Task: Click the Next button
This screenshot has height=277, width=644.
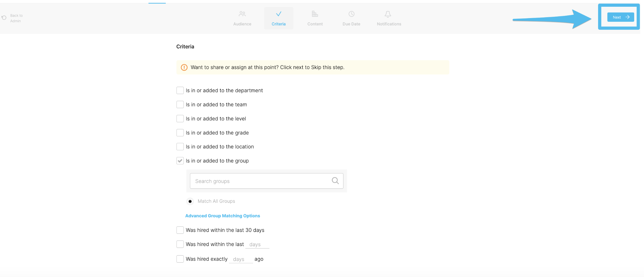Action: point(620,17)
